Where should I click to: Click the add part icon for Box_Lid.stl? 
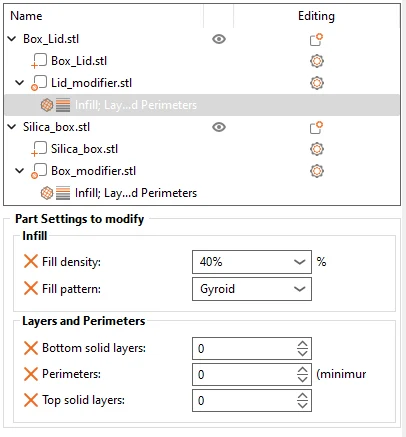coord(316,39)
